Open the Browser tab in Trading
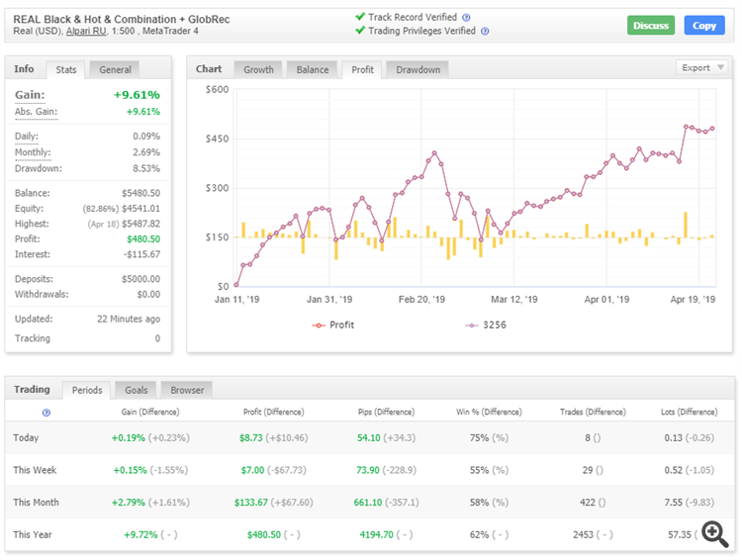The image size is (742, 560). (x=187, y=390)
